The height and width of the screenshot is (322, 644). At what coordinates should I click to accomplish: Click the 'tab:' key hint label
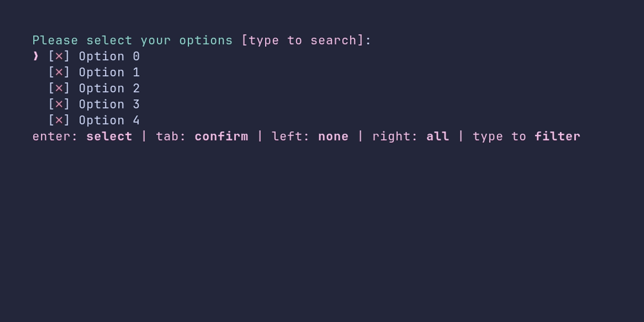pyautogui.click(x=171, y=136)
